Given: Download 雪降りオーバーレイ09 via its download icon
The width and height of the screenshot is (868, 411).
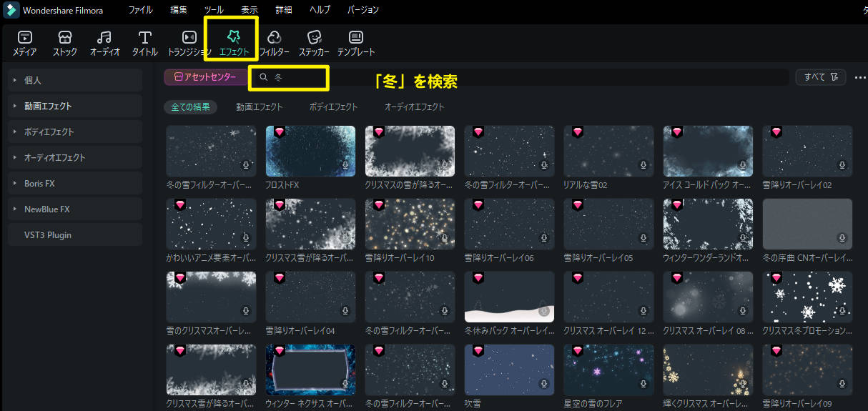Looking at the screenshot, I should click(842, 384).
